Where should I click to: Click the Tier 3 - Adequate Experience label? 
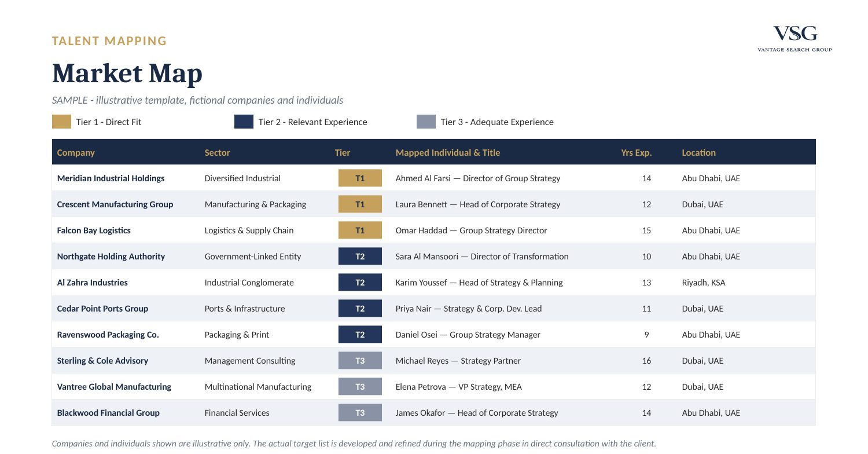point(497,122)
